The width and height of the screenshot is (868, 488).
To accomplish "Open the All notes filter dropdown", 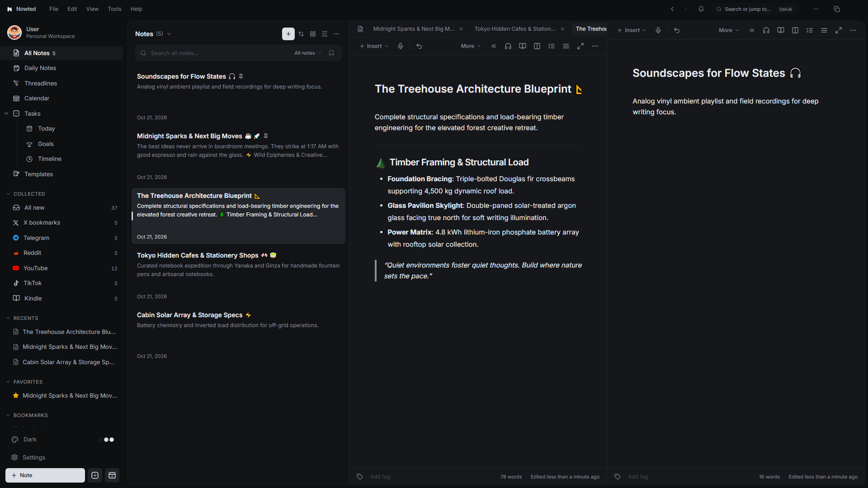I will click(308, 53).
